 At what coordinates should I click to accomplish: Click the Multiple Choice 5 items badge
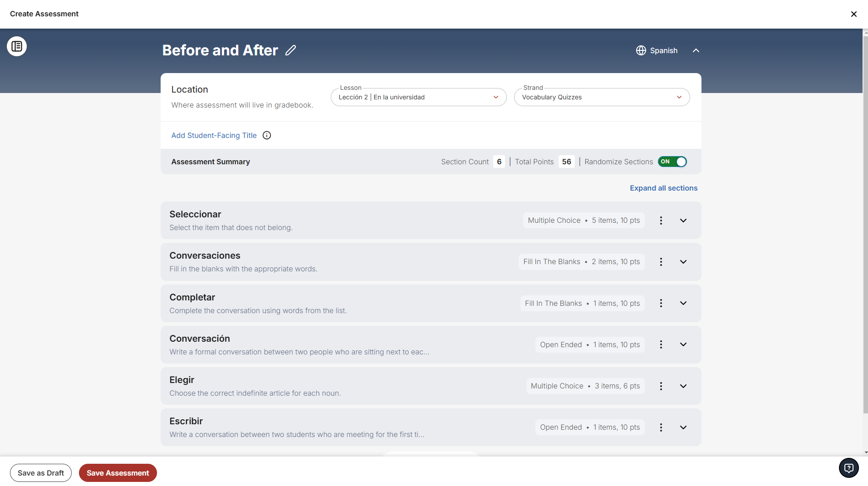584,221
